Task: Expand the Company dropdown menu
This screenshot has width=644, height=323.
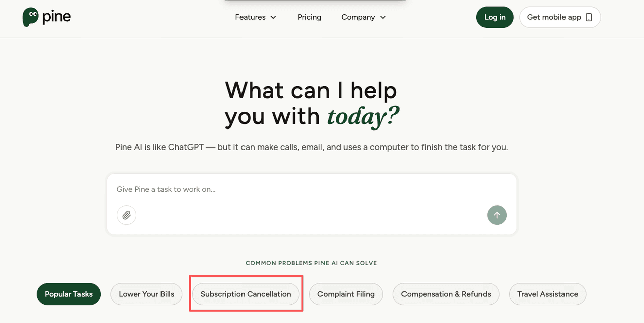Action: (x=383, y=17)
